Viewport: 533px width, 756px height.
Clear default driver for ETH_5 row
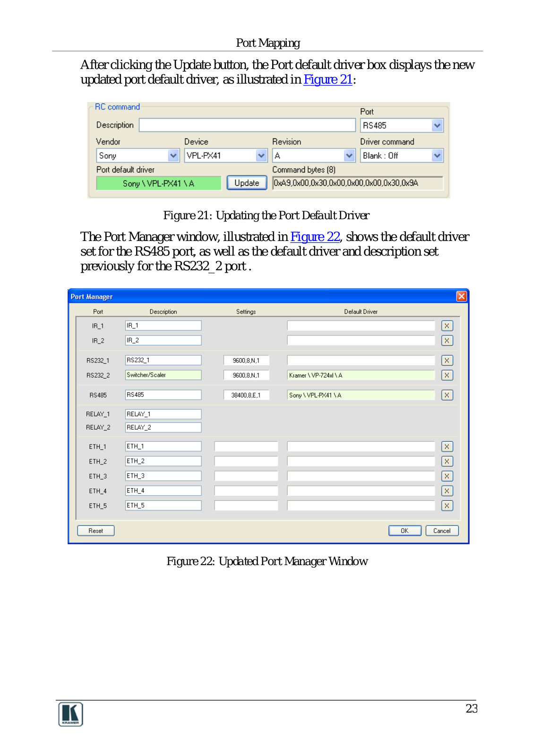[x=447, y=506]
